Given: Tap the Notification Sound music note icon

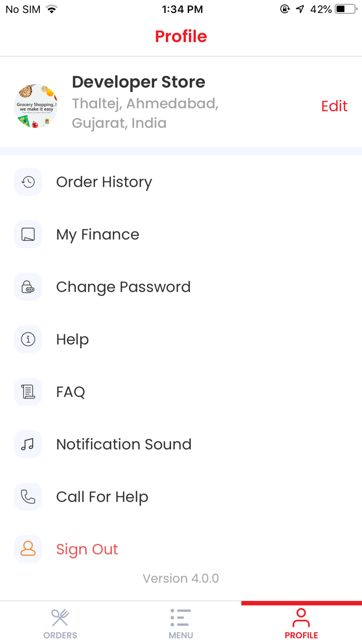Looking at the screenshot, I should (28, 444).
